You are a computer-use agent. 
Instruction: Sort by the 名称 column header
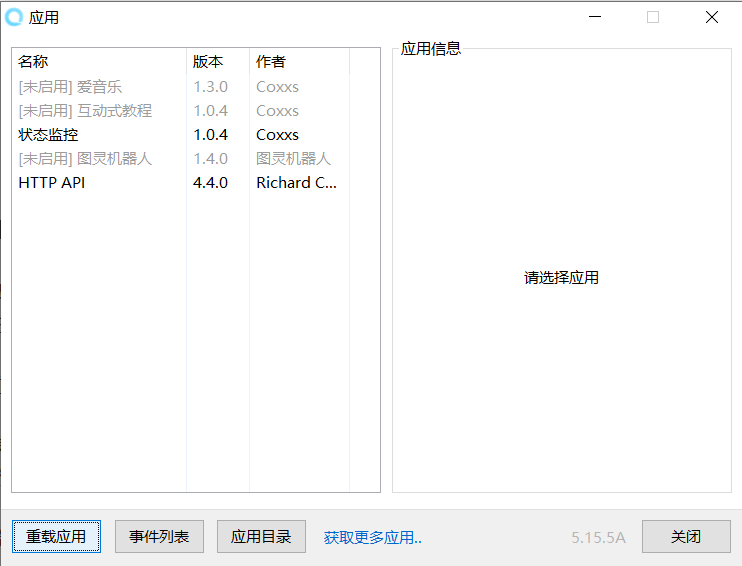[x=99, y=62]
